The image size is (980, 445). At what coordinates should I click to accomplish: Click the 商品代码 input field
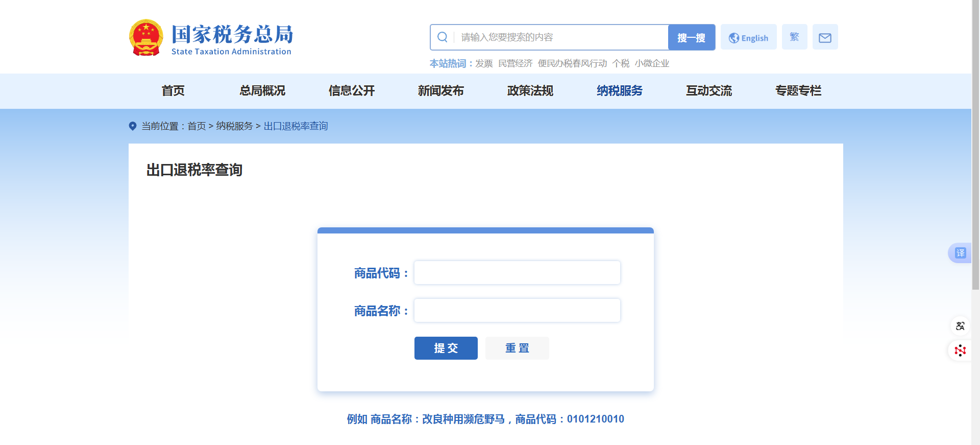click(517, 273)
